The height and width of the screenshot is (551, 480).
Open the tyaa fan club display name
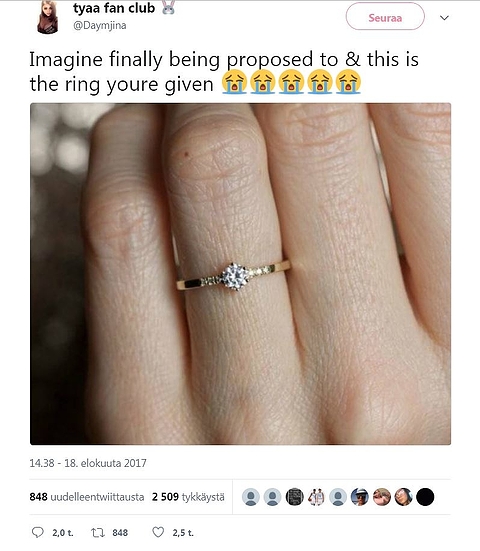pyautogui.click(x=114, y=8)
